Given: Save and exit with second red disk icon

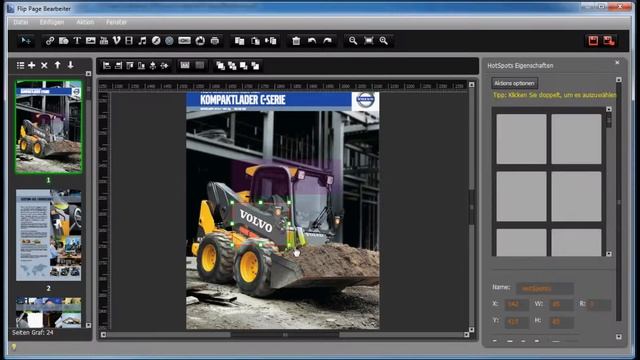Looking at the screenshot, I should coord(609,40).
